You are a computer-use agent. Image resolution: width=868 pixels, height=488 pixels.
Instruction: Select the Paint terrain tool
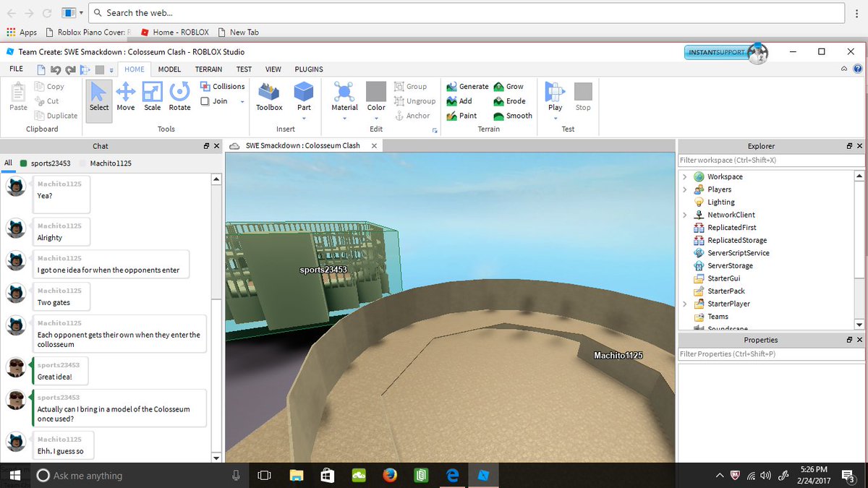[461, 116]
